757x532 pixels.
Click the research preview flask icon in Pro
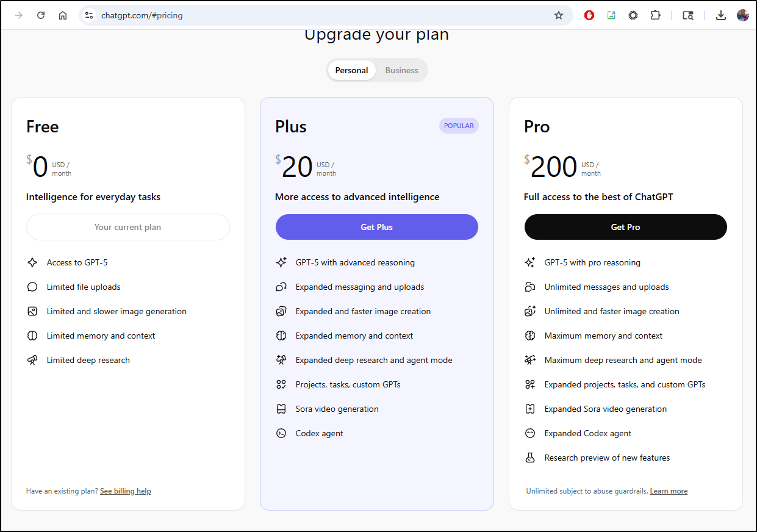pos(530,458)
